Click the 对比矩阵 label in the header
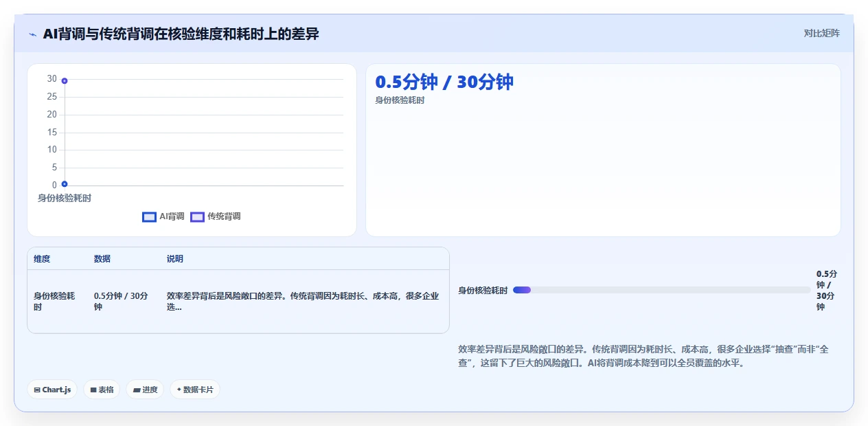 pyautogui.click(x=821, y=33)
